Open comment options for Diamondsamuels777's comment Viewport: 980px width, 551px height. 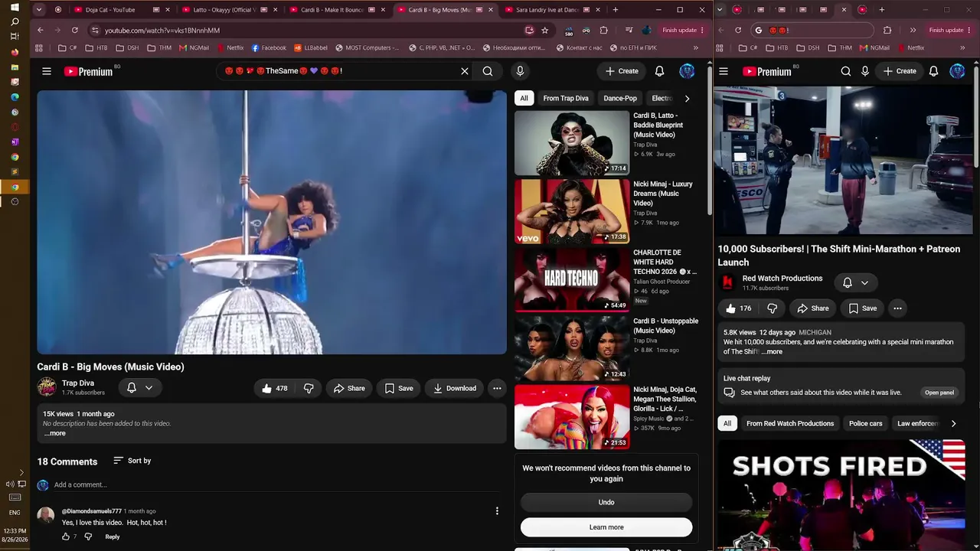[x=497, y=510]
